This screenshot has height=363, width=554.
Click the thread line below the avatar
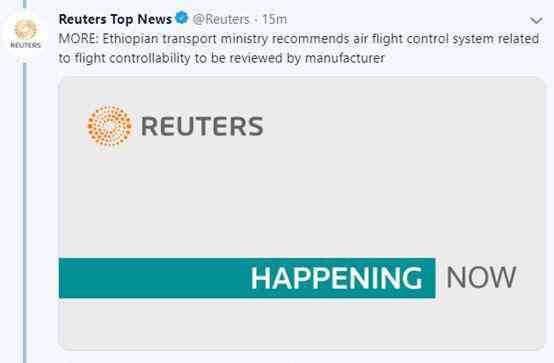tap(25, 212)
